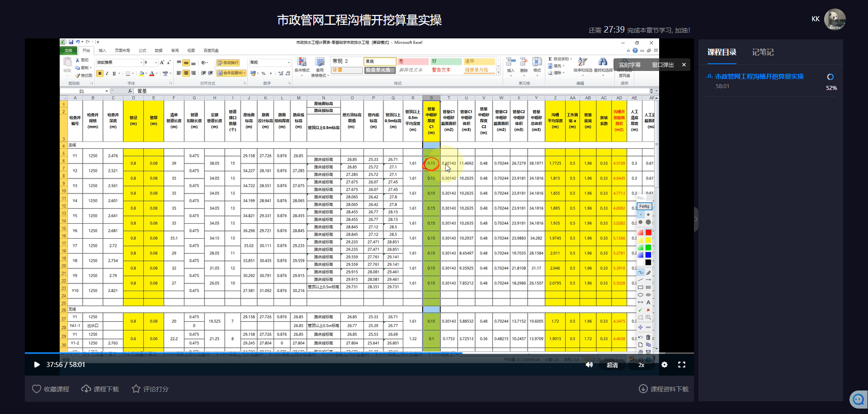868x414 pixels.
Task: Pick the solid blue swatch in drawing palette
Action: click(x=648, y=255)
